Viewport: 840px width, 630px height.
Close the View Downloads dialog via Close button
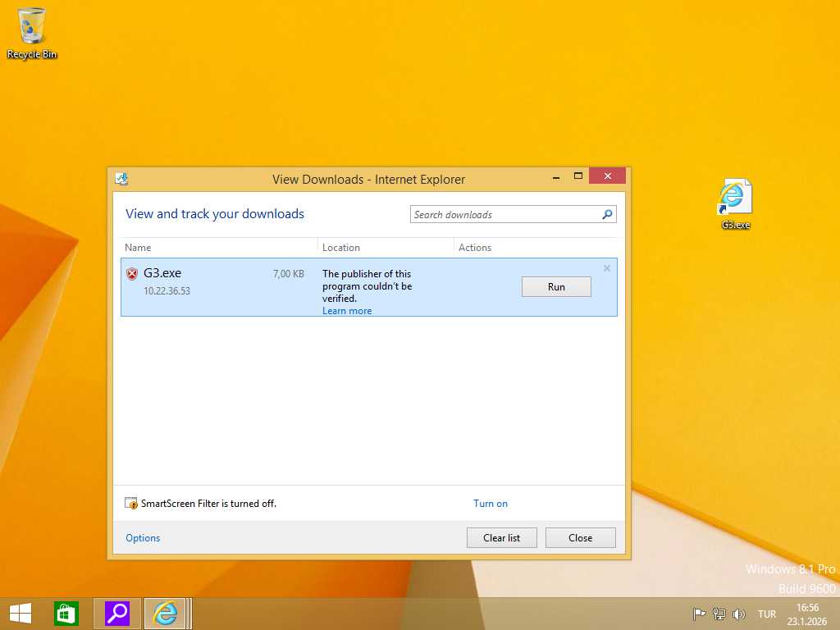[580, 538]
